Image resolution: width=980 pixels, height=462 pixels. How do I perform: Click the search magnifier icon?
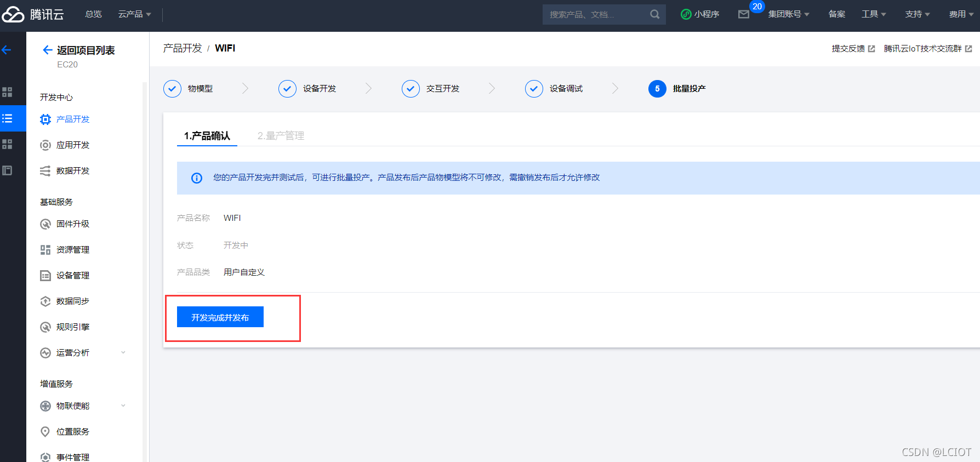[655, 14]
